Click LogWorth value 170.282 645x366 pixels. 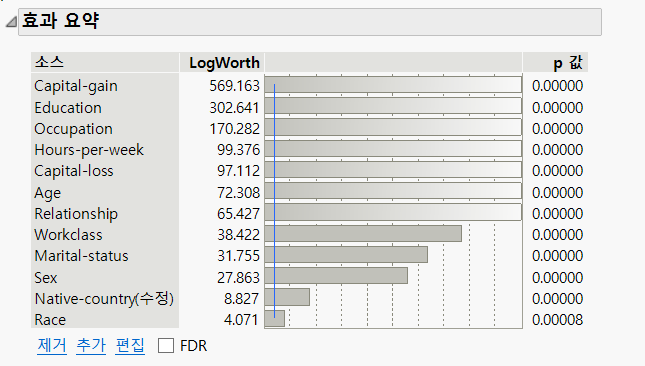click(x=234, y=129)
